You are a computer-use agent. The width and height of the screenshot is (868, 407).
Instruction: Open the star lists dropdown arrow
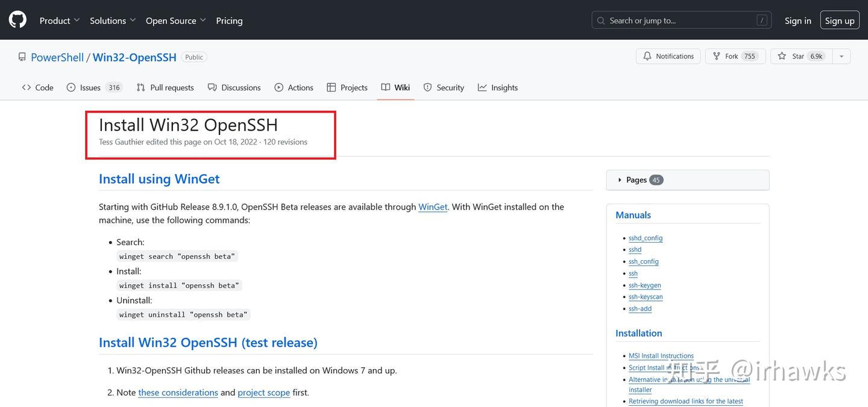[841, 56]
